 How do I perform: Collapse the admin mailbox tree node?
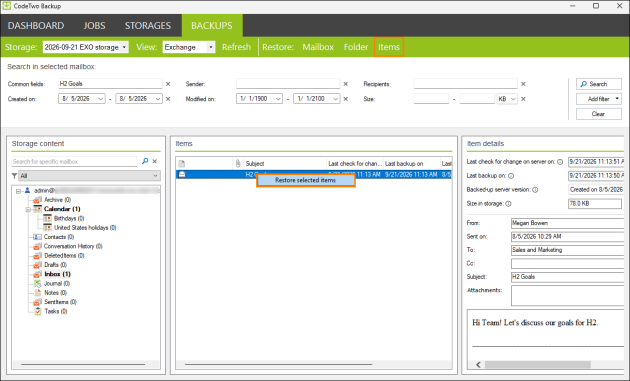18,191
